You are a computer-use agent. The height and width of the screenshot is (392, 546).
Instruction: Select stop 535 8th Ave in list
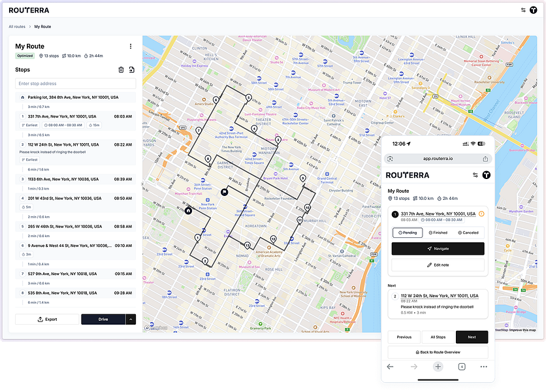tap(76, 293)
